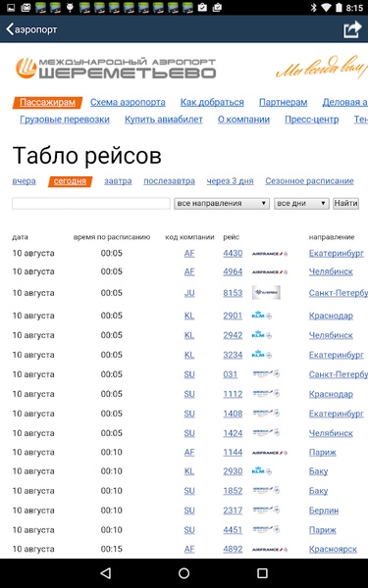Tap Android back navigation button
Screen dimensions: 368x588
coord(106,572)
